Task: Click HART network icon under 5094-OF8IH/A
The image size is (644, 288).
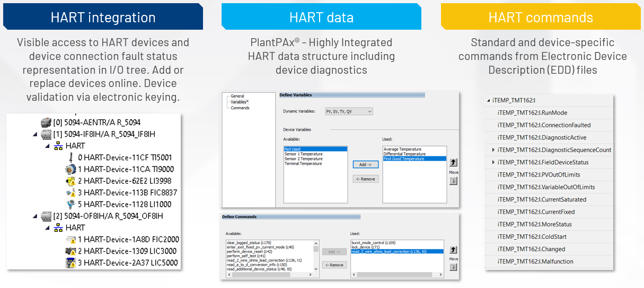Action: [x=58, y=228]
